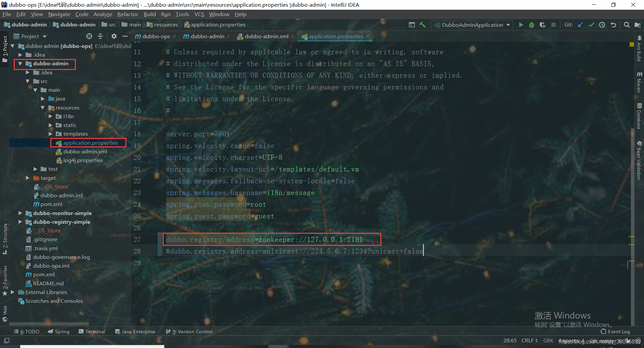
Task: Click the stop process square icon
Action: tap(553, 25)
